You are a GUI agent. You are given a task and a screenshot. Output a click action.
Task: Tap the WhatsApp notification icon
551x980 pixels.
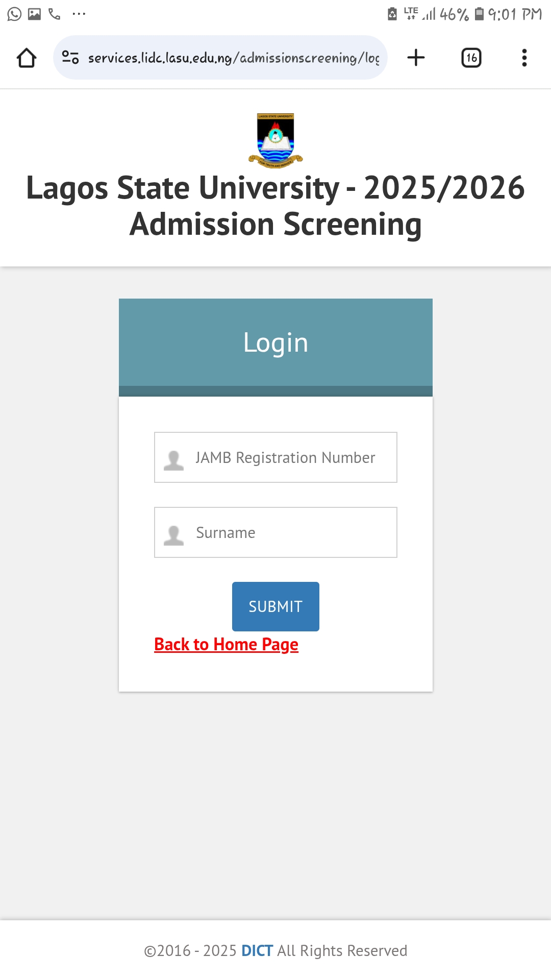(14, 14)
